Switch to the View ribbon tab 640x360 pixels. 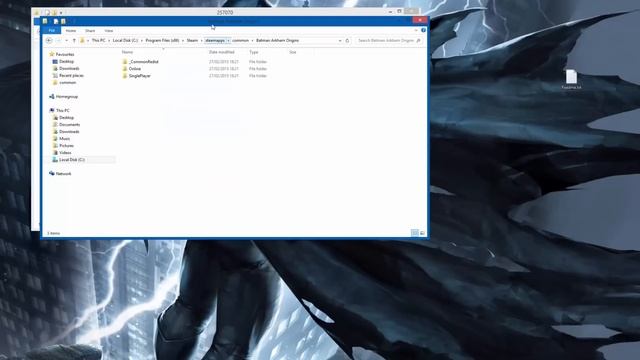[109, 31]
